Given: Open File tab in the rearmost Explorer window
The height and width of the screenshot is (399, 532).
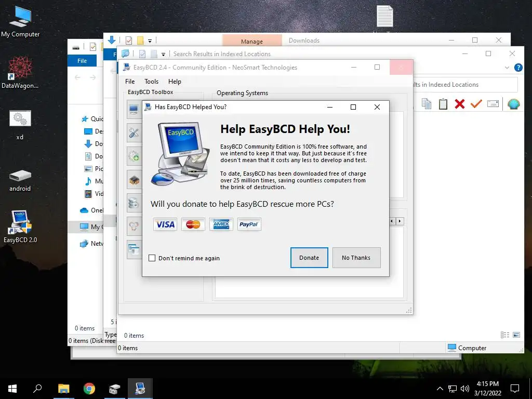Looking at the screenshot, I should pyautogui.click(x=82, y=61).
